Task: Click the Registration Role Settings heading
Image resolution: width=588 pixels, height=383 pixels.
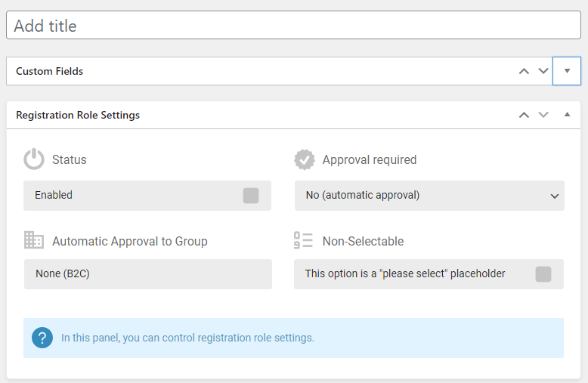Action: point(78,115)
